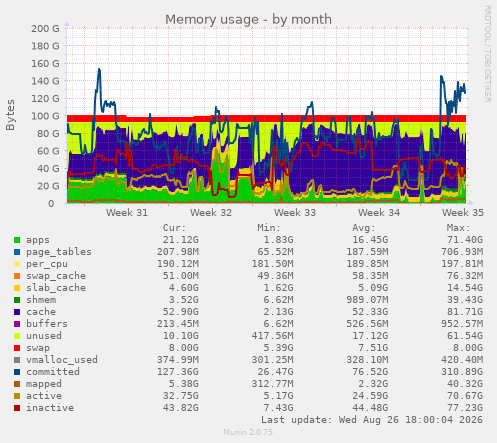The image size is (497, 443).
Task: Click the 'Week 35' axis label
Action: (463, 213)
